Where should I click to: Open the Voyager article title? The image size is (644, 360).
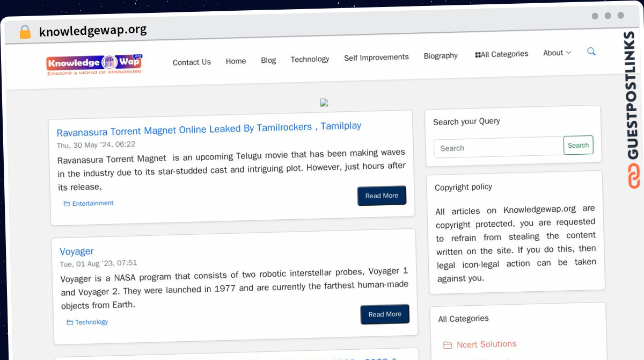(x=77, y=251)
